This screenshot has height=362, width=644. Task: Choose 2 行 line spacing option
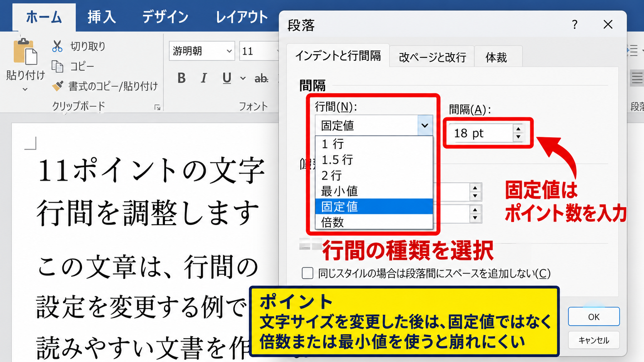[x=374, y=175]
